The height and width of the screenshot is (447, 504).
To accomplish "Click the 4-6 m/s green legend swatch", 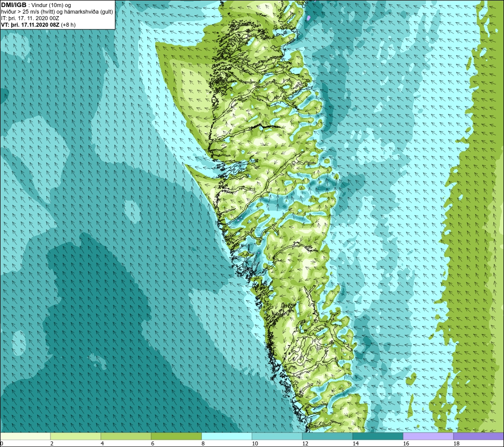I will 126,436.
